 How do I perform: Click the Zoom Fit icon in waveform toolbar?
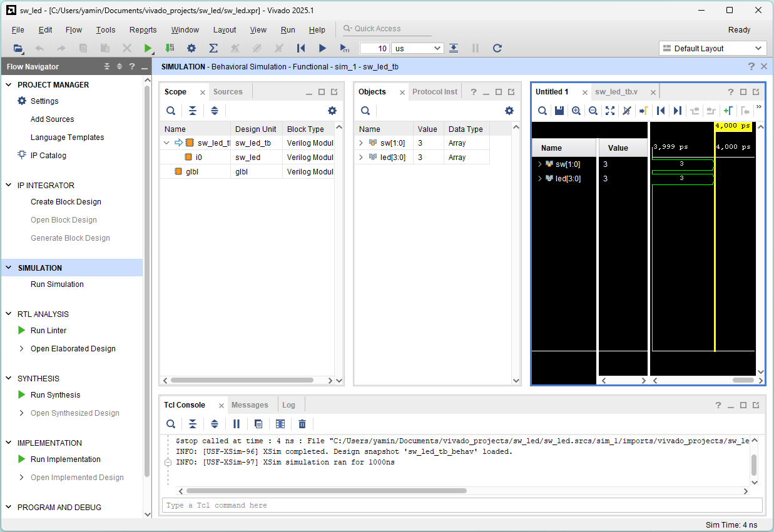point(610,111)
